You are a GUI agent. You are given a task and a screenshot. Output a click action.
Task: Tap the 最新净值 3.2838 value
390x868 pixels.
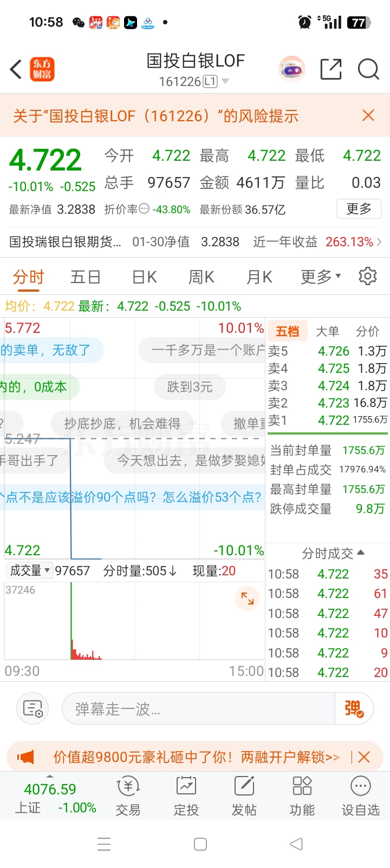tap(76, 209)
